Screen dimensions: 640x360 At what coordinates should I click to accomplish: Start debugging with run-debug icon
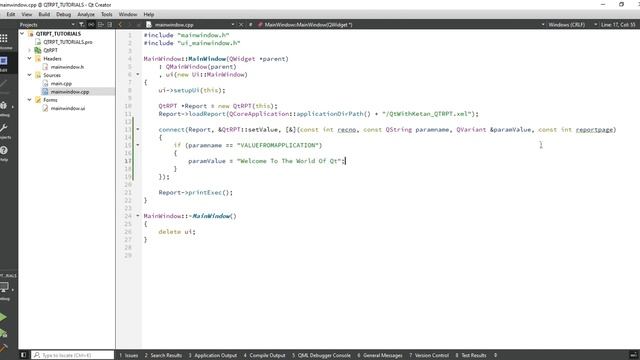[x=4, y=333]
